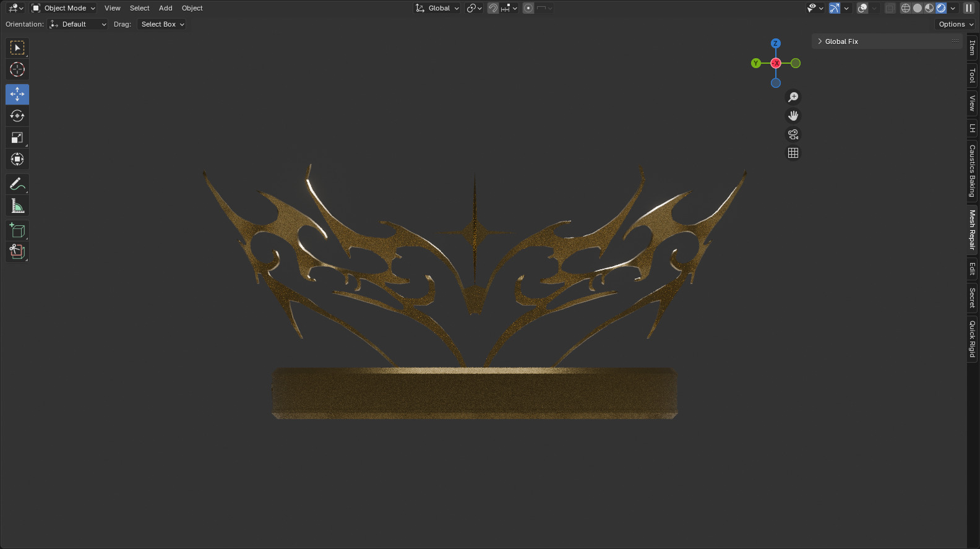Viewport: 980px width, 549px height.
Task: Toggle the camera view icon
Action: (x=793, y=134)
